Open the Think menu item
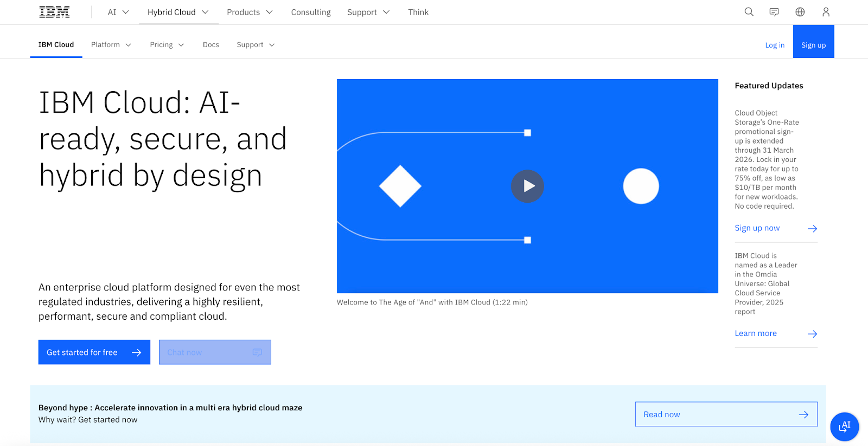The image size is (868, 446). (x=418, y=12)
